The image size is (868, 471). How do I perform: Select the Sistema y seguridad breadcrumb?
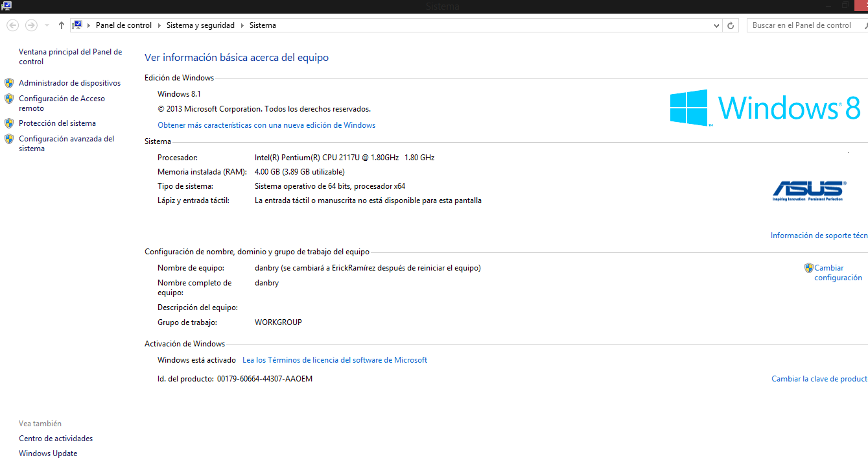coord(200,25)
